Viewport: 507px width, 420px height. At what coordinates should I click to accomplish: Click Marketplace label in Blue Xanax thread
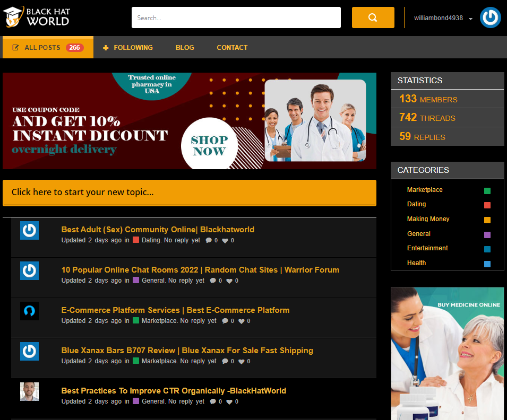159,361
